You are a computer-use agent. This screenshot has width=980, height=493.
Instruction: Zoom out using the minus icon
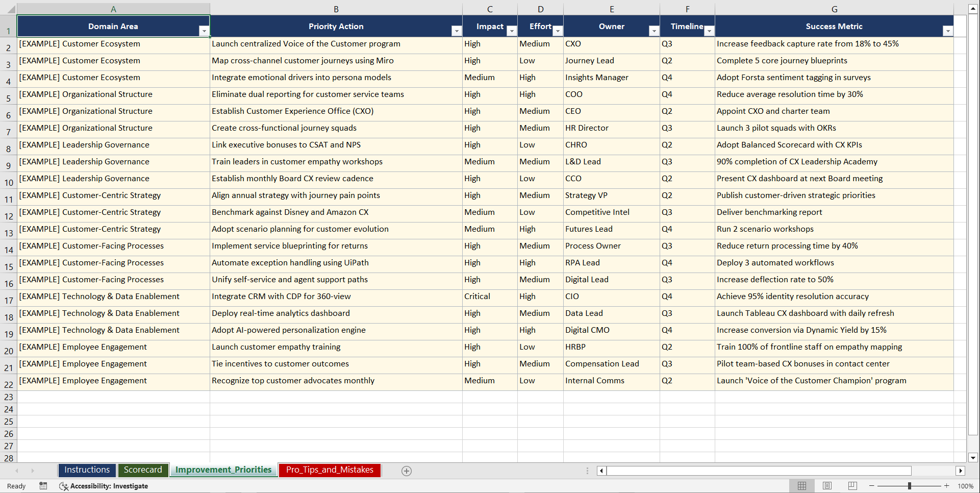click(871, 486)
